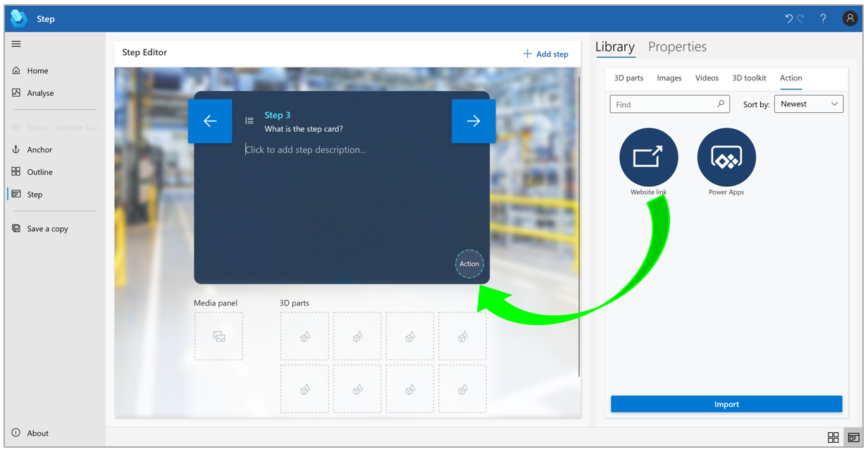
Task: Click the user profile icon
Action: (x=850, y=18)
